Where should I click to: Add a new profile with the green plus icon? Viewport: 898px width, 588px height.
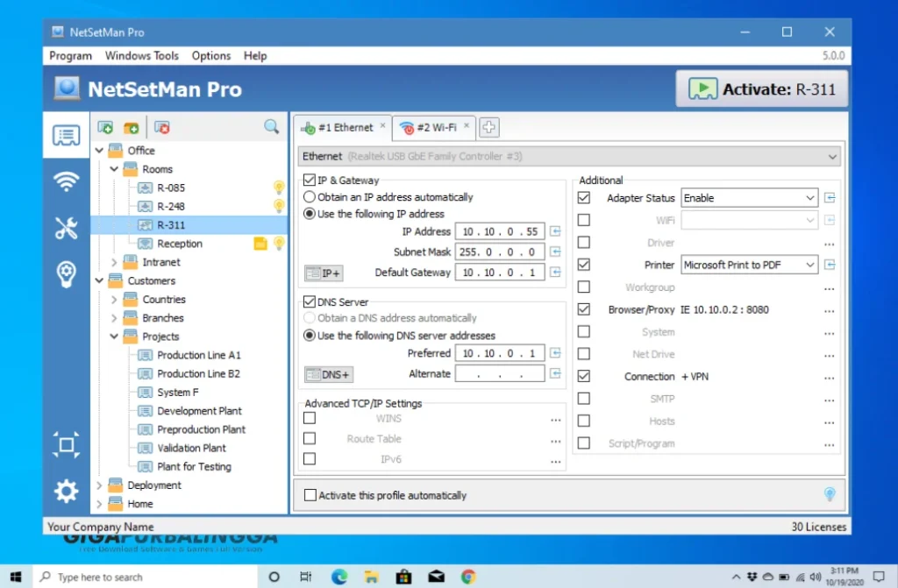[x=104, y=127]
